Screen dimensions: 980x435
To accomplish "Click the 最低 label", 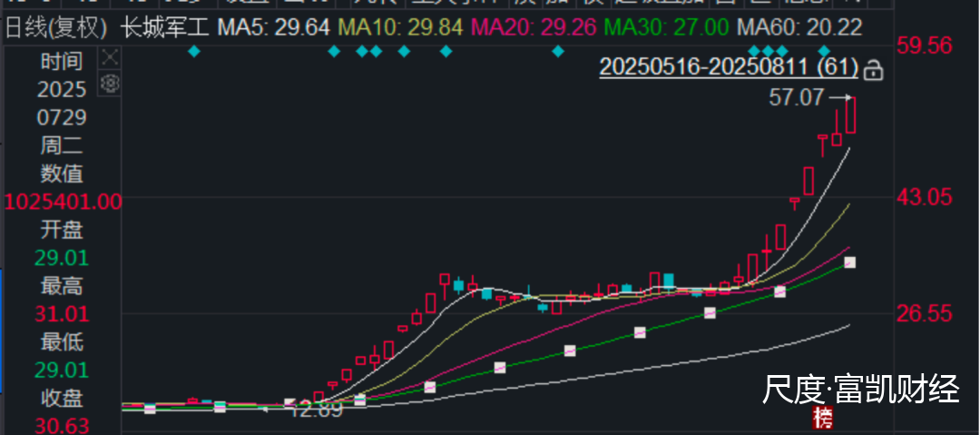I will pyautogui.click(x=62, y=341).
